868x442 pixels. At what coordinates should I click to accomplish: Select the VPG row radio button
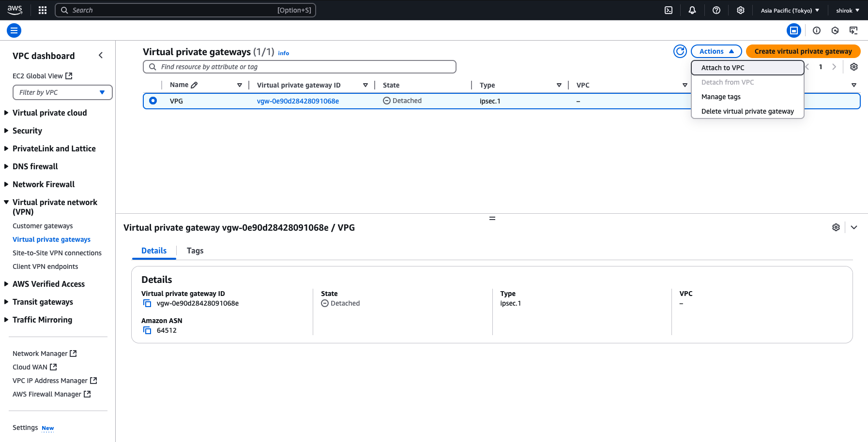tap(153, 101)
